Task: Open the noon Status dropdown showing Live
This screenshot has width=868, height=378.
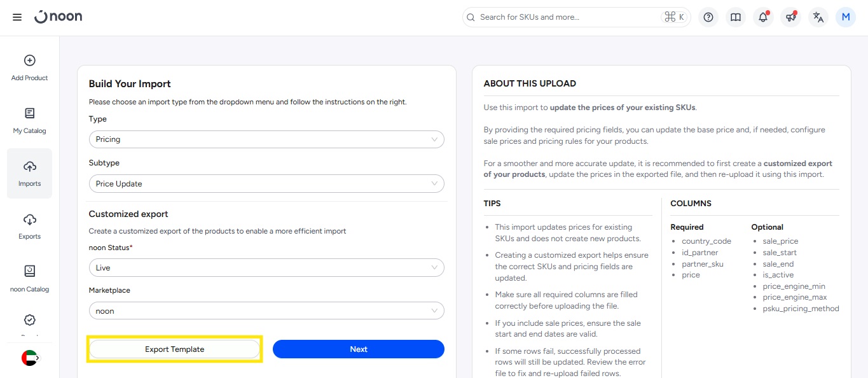Action: click(266, 268)
